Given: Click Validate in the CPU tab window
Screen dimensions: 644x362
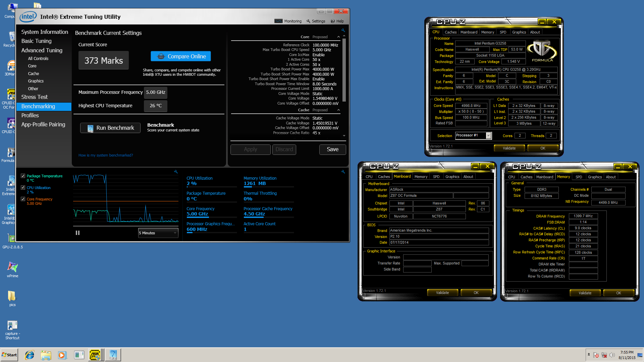Looking at the screenshot, I should pyautogui.click(x=509, y=148).
